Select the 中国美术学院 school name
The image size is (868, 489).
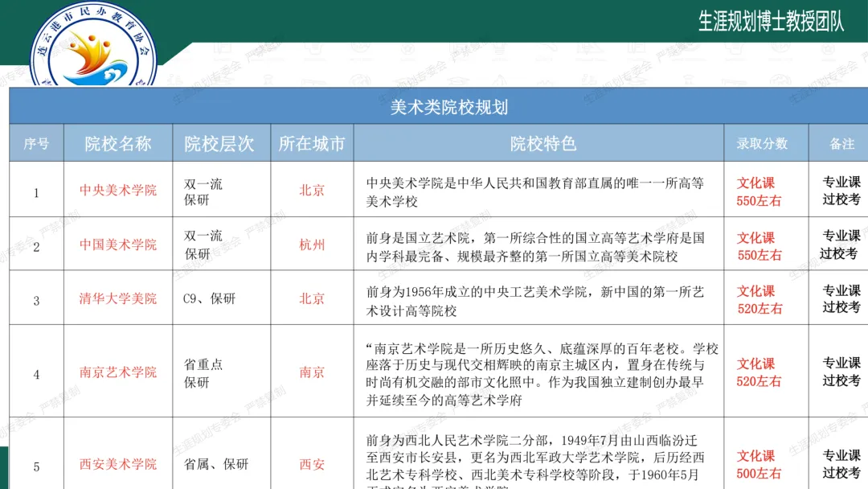[118, 244]
